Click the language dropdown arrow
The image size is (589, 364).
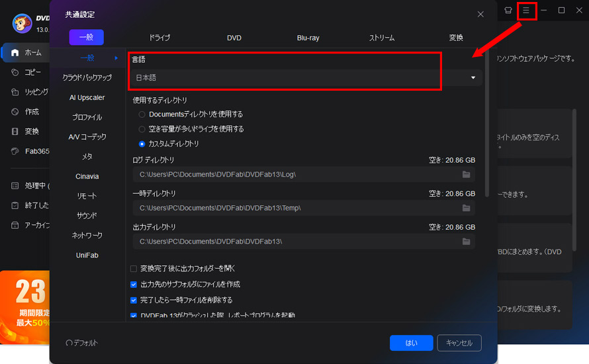pos(473,77)
